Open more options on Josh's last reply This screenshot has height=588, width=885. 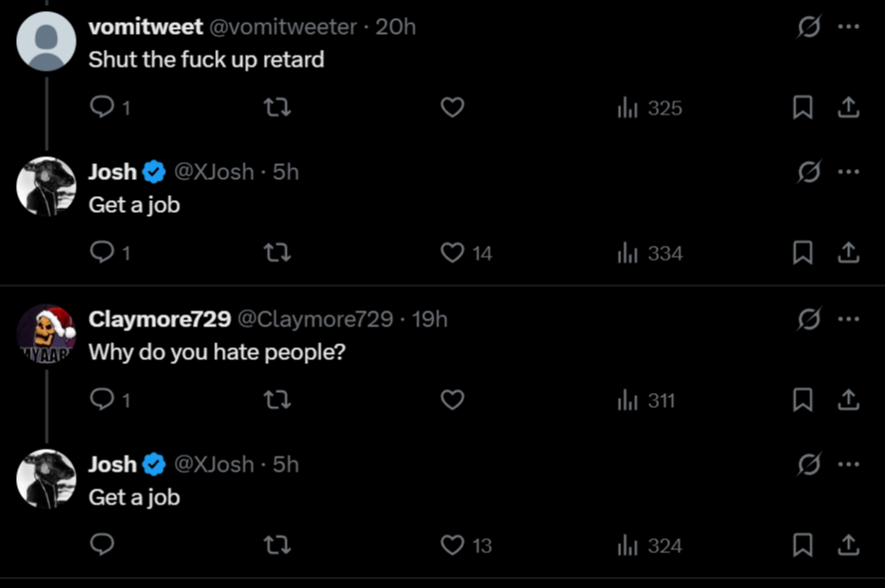tap(848, 465)
